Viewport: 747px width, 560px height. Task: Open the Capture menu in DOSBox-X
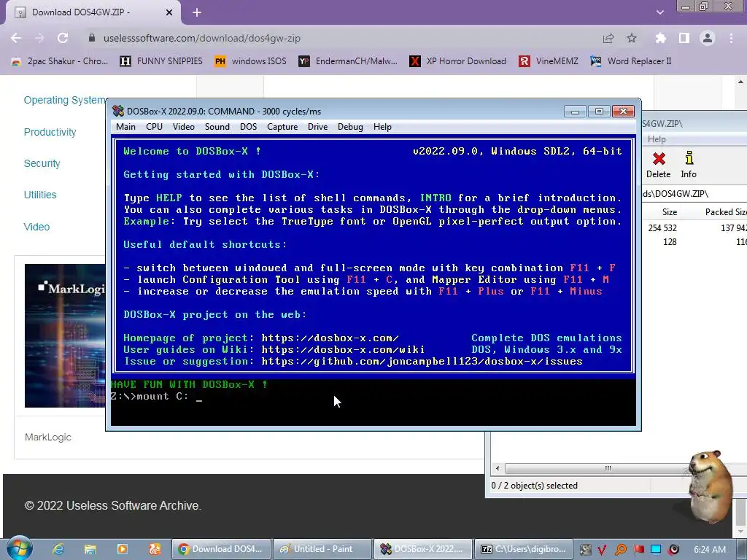pyautogui.click(x=282, y=127)
